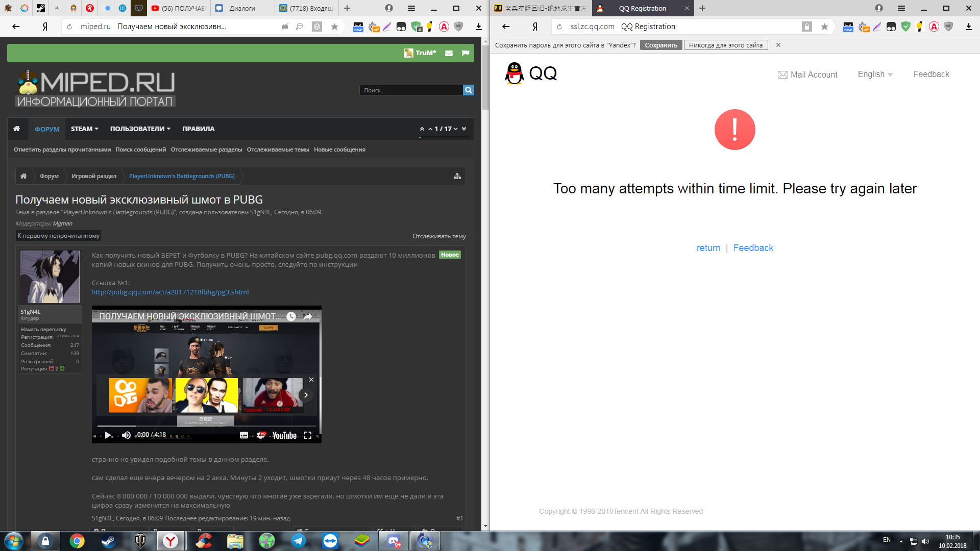The width and height of the screenshot is (980, 551).
Task: Expand the ПОЛЬЗОВАТЕЛИ dropdown menu
Action: point(140,129)
